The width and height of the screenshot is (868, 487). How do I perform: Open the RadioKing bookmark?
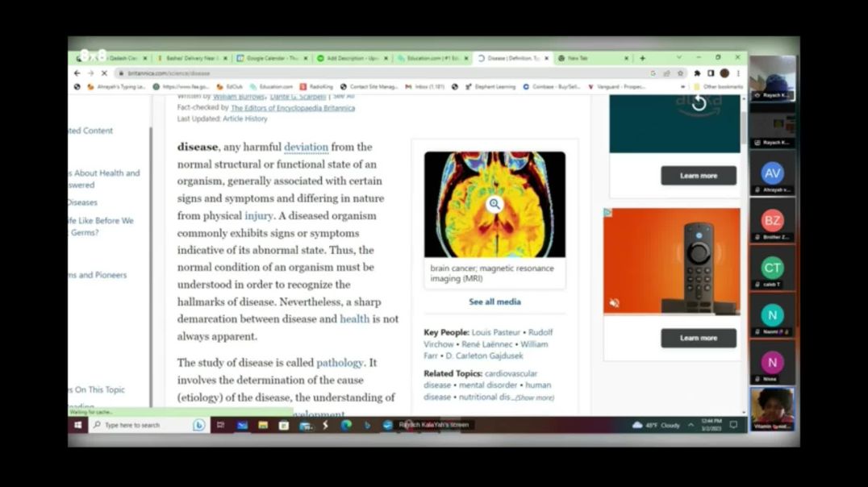point(317,87)
